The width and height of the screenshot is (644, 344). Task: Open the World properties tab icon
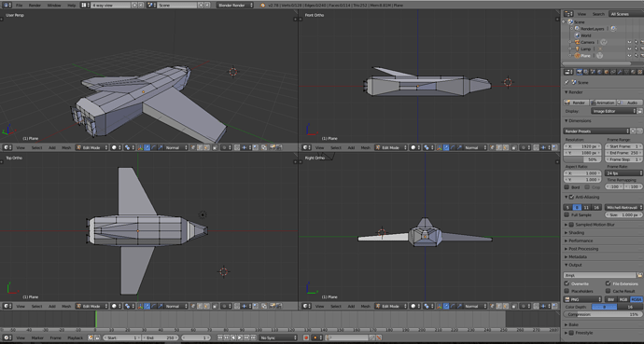pos(599,72)
